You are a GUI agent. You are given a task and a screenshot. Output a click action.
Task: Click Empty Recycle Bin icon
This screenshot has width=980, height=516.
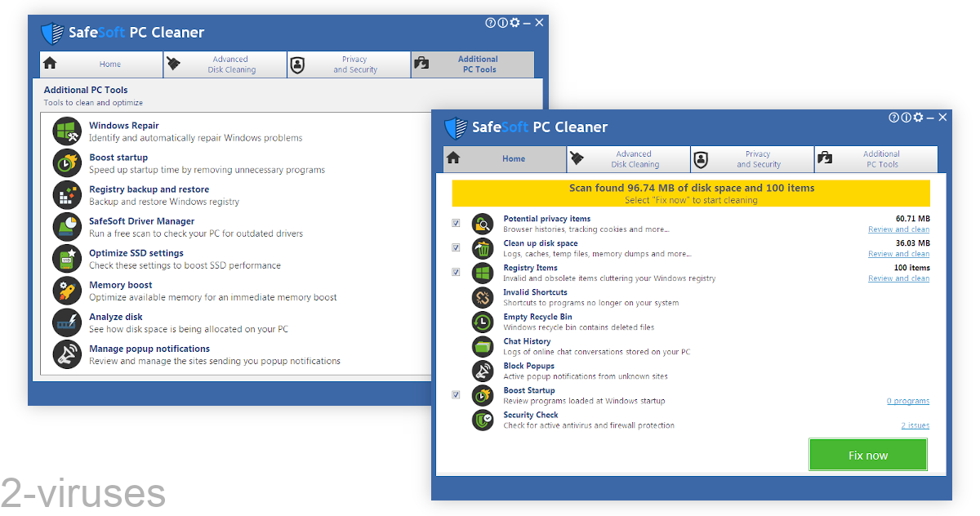tap(483, 322)
